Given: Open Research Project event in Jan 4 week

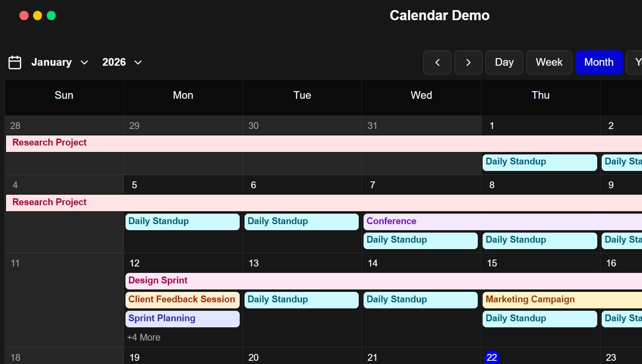Looking at the screenshot, I should point(324,203).
